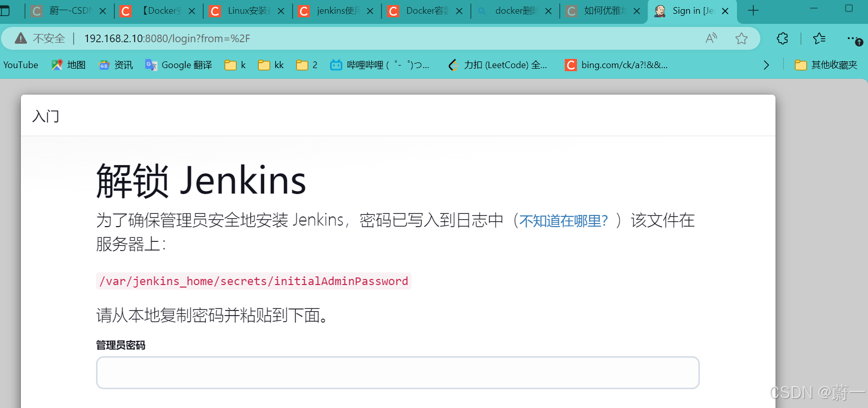
Task: Expand the bookmarks bar overflow chevron
Action: [766, 65]
